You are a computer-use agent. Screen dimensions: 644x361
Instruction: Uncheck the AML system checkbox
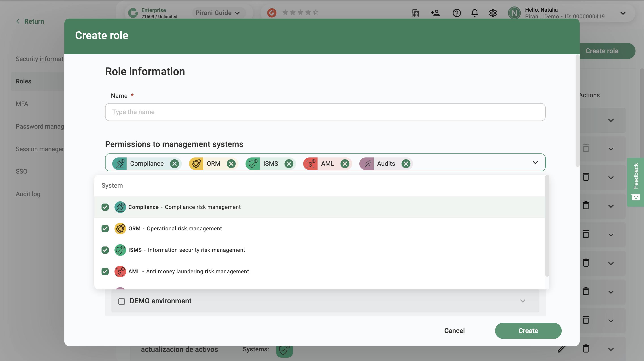tap(105, 272)
